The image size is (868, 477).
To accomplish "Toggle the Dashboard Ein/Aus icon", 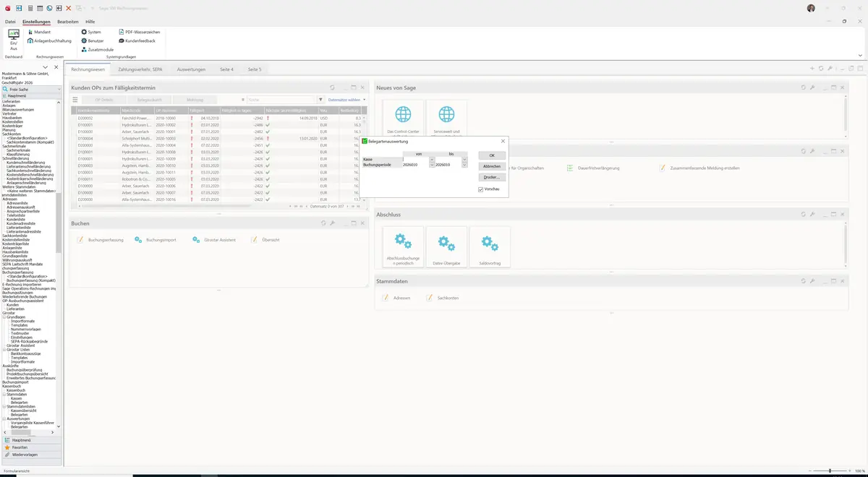I will (14, 40).
